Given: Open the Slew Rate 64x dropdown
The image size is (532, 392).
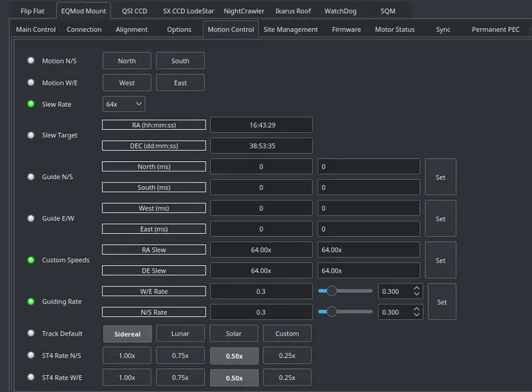Looking at the screenshot, I should 124,104.
